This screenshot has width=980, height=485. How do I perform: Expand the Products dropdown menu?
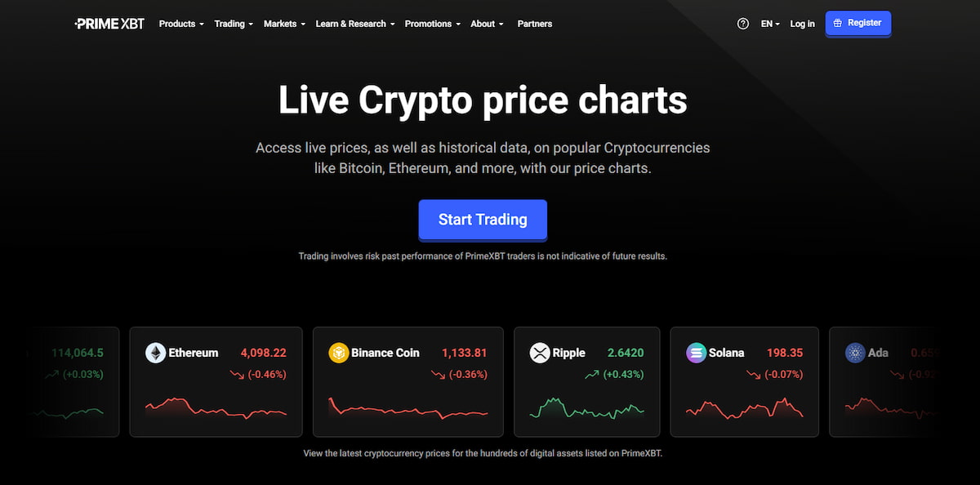coord(181,24)
